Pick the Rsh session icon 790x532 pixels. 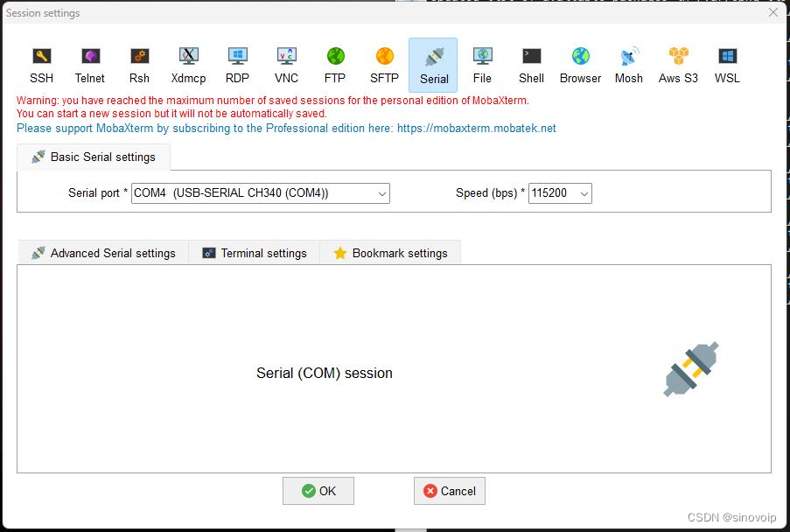(140, 65)
